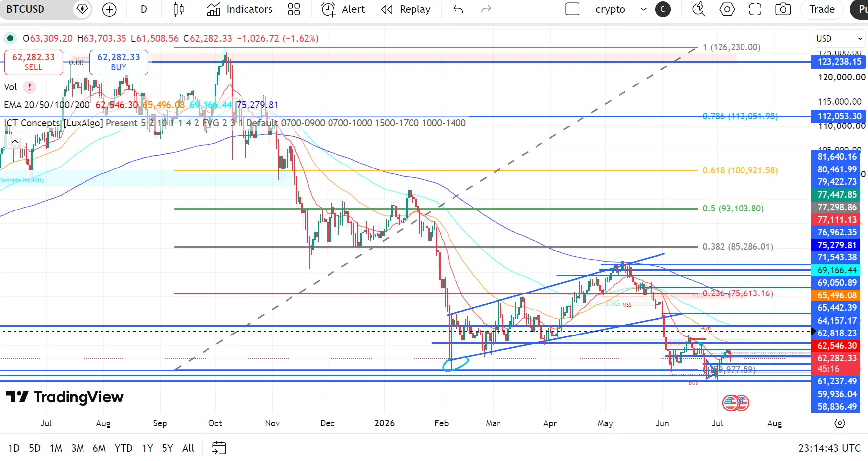The image size is (868, 461).
Task: Open the C user profile avatar
Action: [663, 9]
